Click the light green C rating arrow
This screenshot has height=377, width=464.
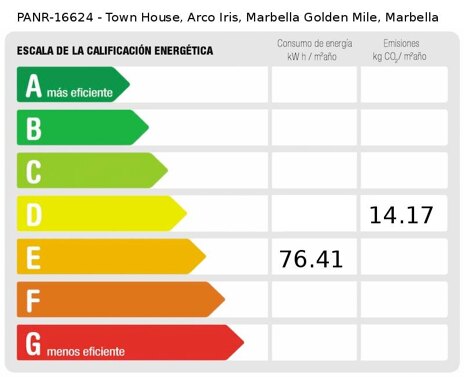(x=92, y=170)
